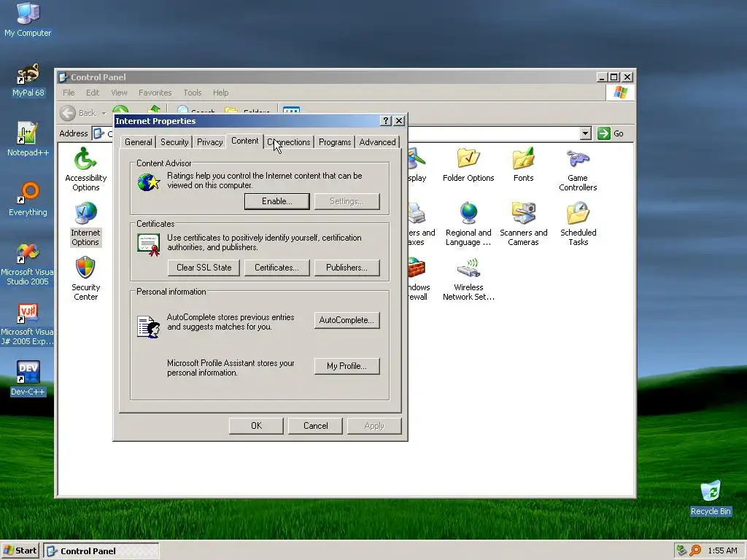Expand the Address bar dropdown arrow
Image resolution: width=747 pixels, height=560 pixels.
tap(586, 133)
